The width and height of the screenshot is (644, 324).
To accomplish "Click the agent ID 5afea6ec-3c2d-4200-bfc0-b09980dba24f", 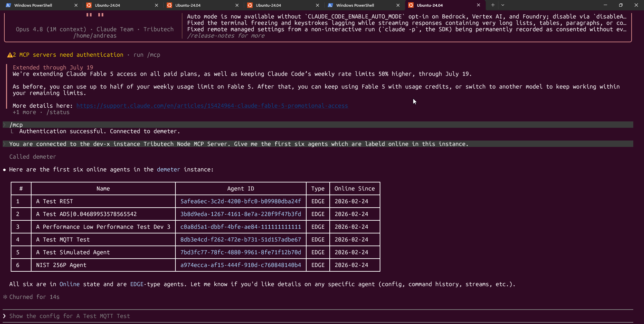I will (x=240, y=201).
